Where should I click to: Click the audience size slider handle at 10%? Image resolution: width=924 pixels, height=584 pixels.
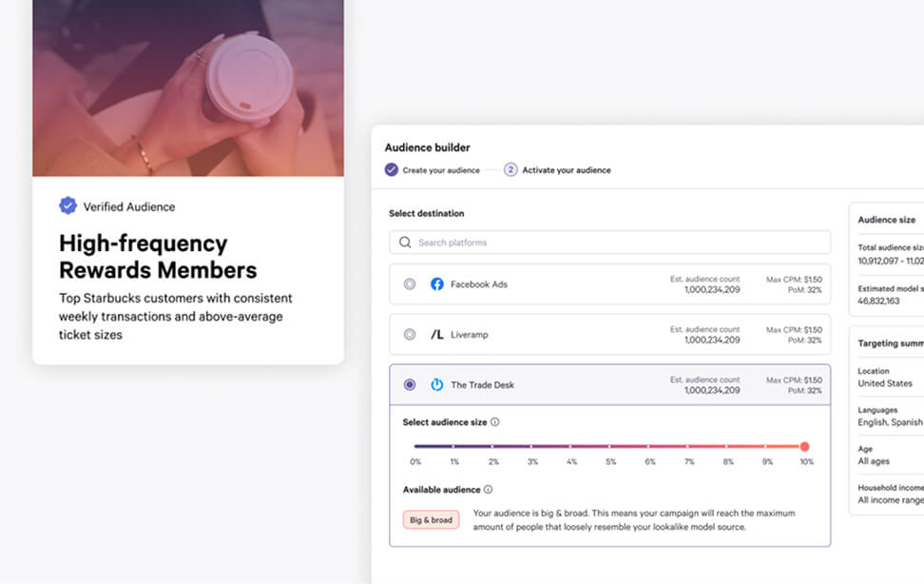coord(804,445)
